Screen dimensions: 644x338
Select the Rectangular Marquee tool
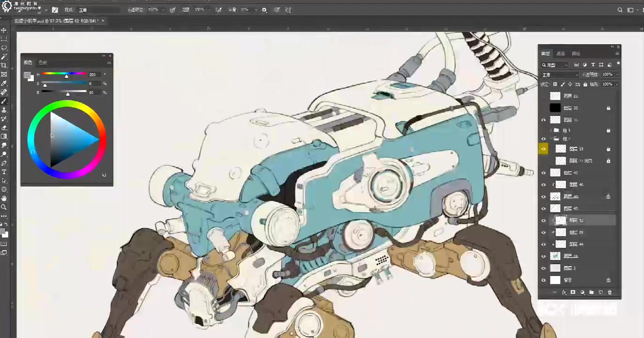4,39
